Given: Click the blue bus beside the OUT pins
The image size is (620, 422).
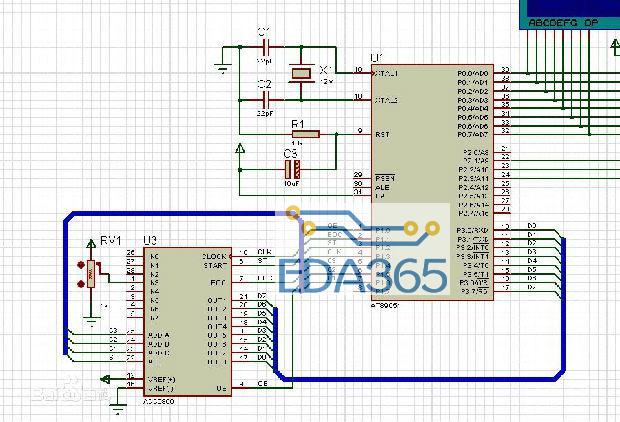Looking at the screenshot, I should point(276,340).
